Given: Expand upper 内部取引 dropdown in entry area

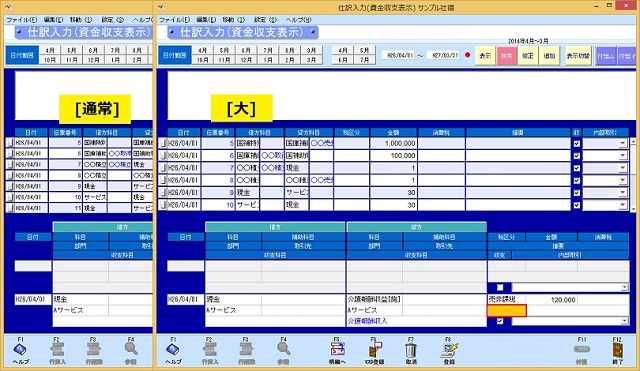Looking at the screenshot, I should pos(624,287).
